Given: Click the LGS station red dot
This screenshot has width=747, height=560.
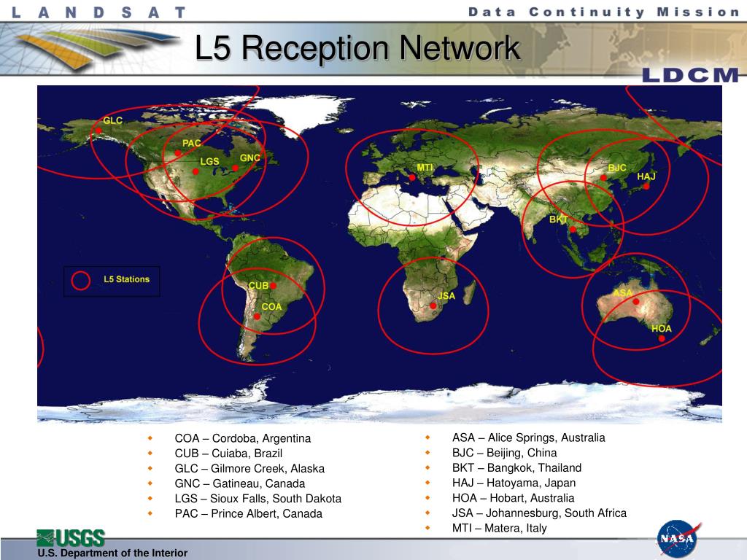Looking at the screenshot, I should 196,171.
